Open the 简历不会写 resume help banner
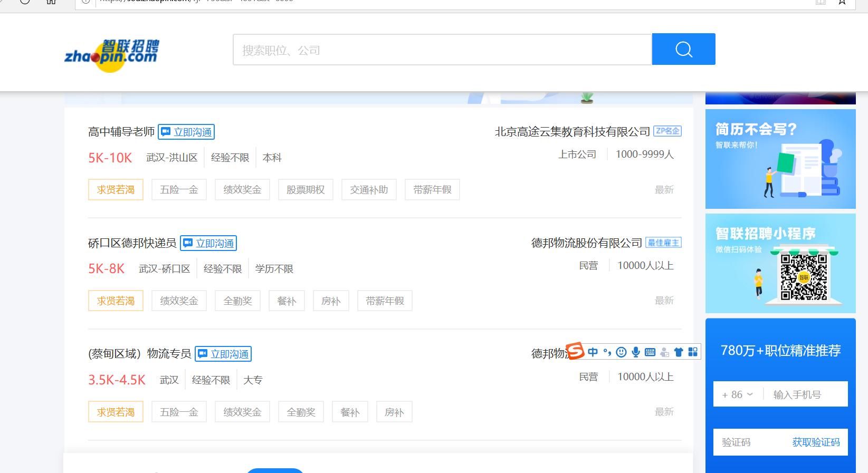This screenshot has width=868, height=473. click(780, 159)
